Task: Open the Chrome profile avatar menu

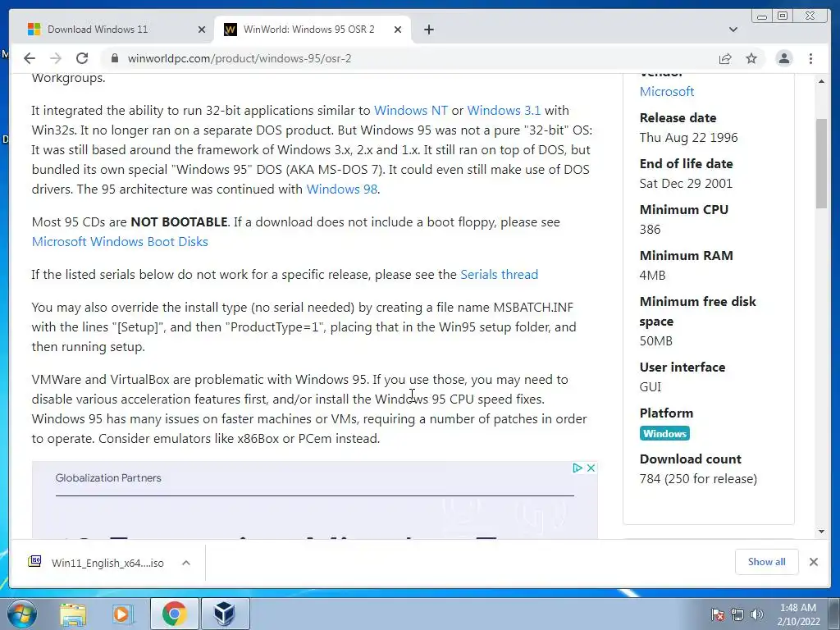Action: point(783,58)
